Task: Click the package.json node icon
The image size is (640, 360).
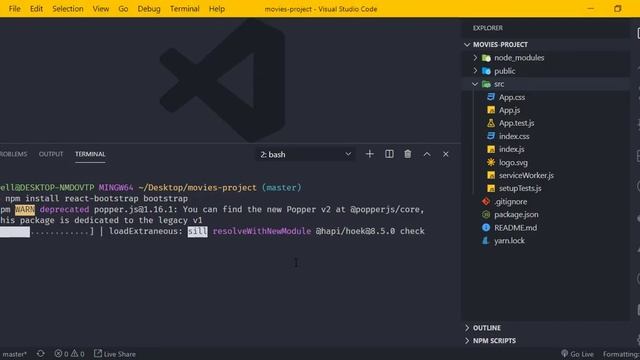Action: pyautogui.click(x=486, y=215)
